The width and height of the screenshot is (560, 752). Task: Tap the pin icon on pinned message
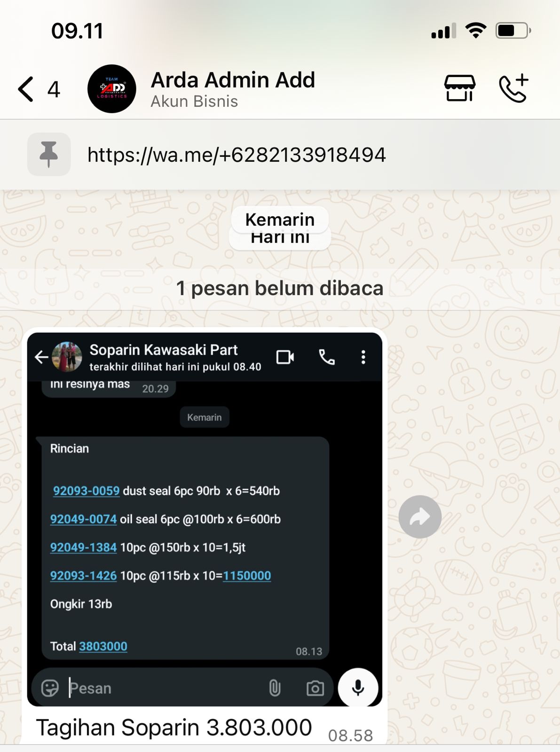pyautogui.click(x=49, y=154)
